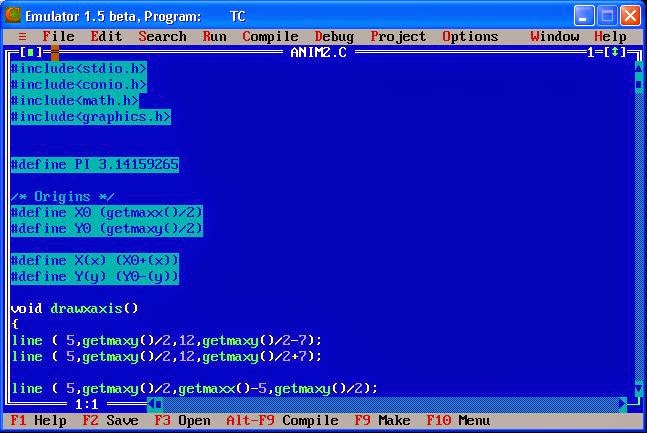The width and height of the screenshot is (647, 433).
Task: Click the #define X(x) (X0+(x)) line
Action: [x=94, y=260]
